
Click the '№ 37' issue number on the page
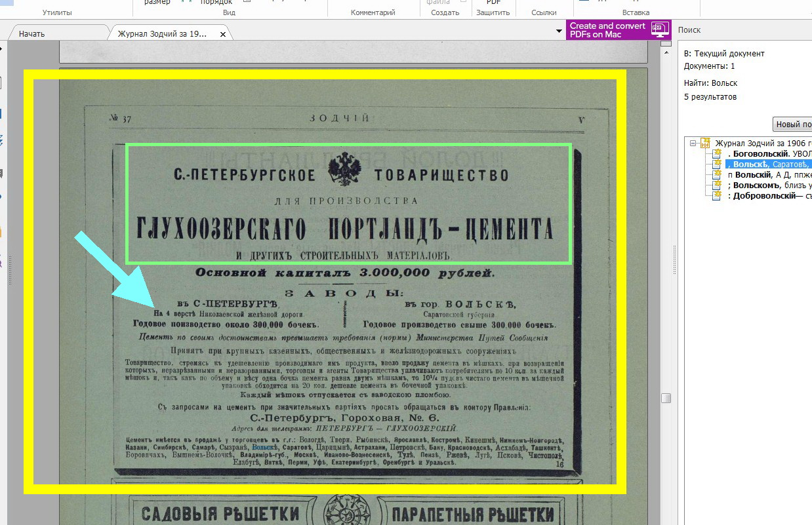click(x=121, y=119)
